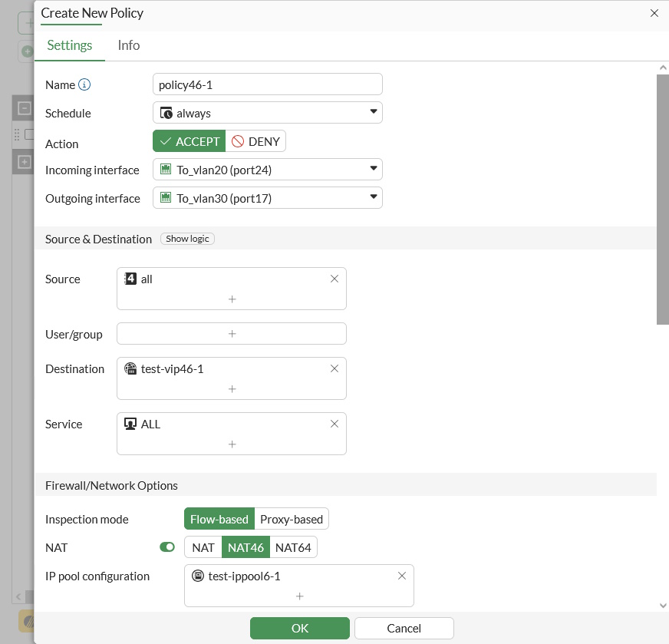Image resolution: width=669 pixels, height=644 pixels.
Task: Choose the NAT64 option
Action: pos(293,547)
